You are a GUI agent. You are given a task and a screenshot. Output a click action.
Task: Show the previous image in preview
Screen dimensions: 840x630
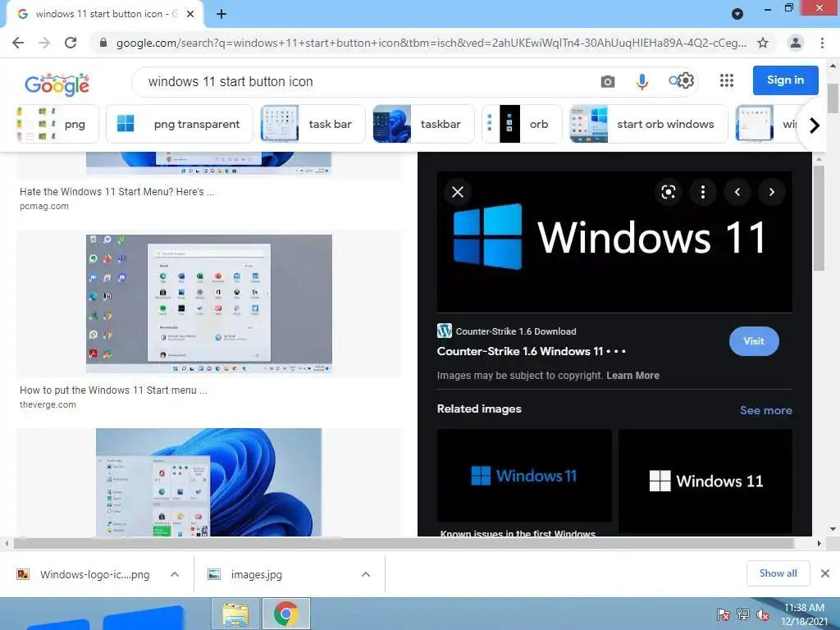pos(737,192)
